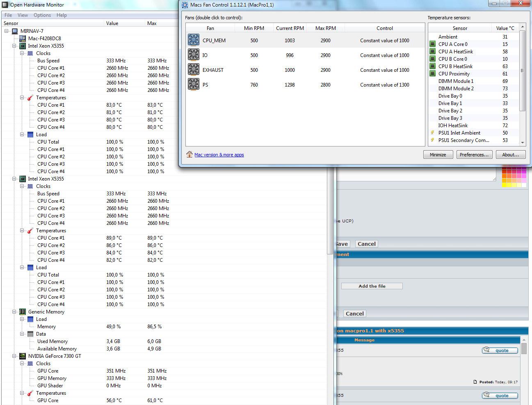Screen dimensions: 532x405
Task: Collapse the Temperatures node under NVIDIA GeForce
Action: [x=22, y=393]
